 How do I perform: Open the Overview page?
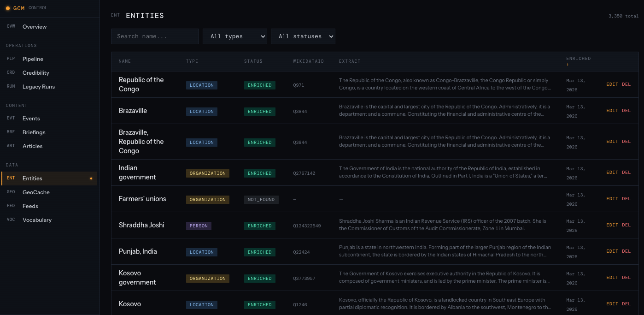point(35,26)
